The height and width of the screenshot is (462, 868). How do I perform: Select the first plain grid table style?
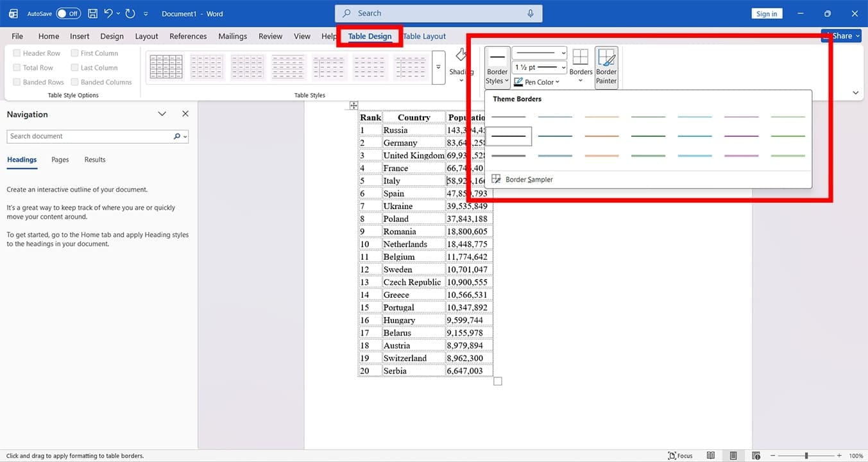pyautogui.click(x=166, y=67)
